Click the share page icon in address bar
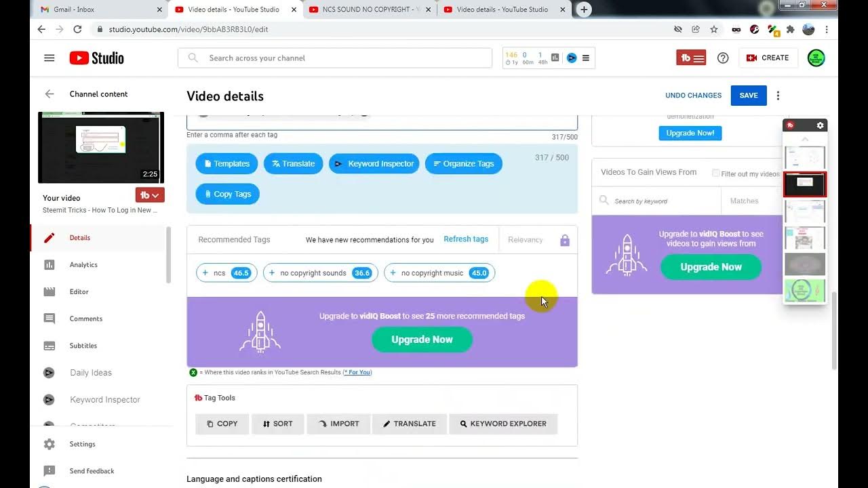This screenshot has width=868, height=488. (x=696, y=30)
